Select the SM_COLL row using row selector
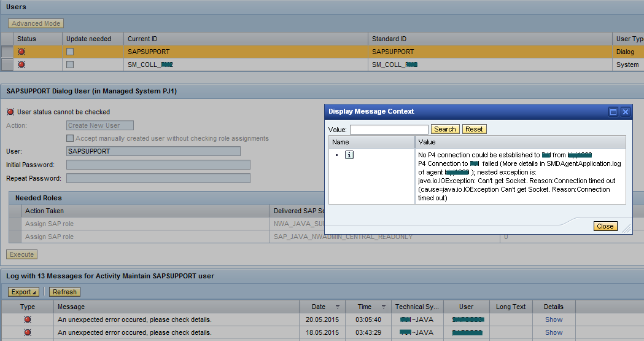 click(7, 65)
